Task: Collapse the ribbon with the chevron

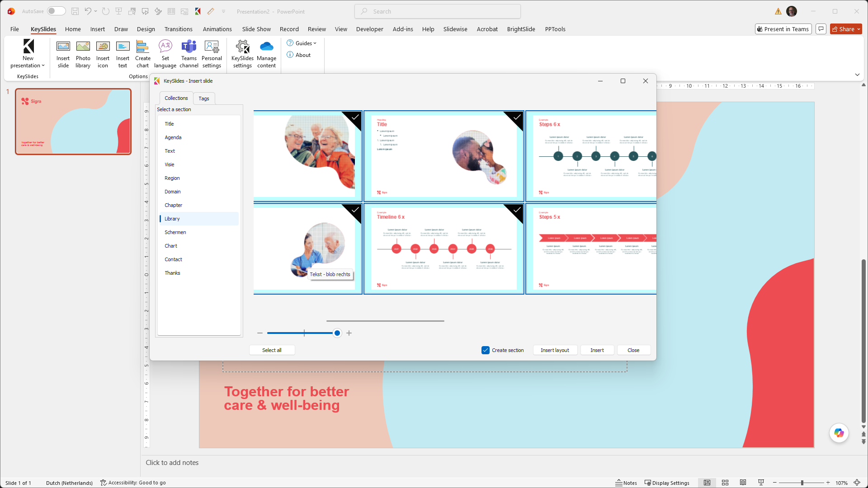Action: coord(857,75)
